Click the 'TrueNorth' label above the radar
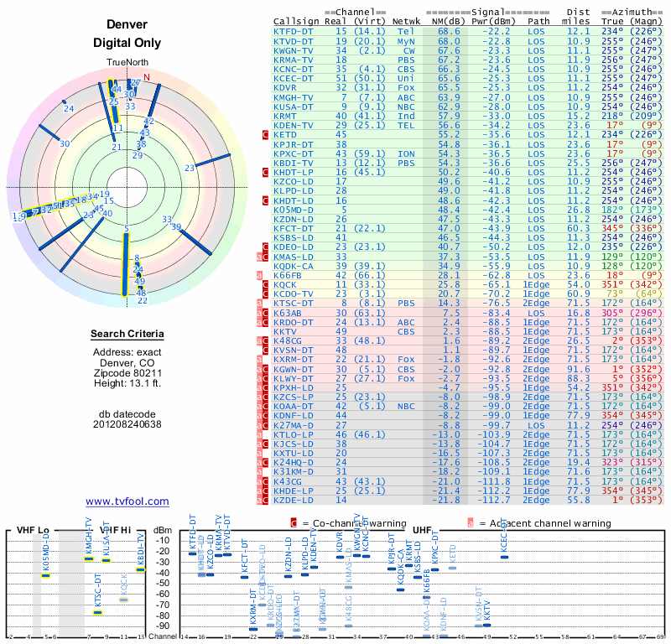 (x=127, y=63)
